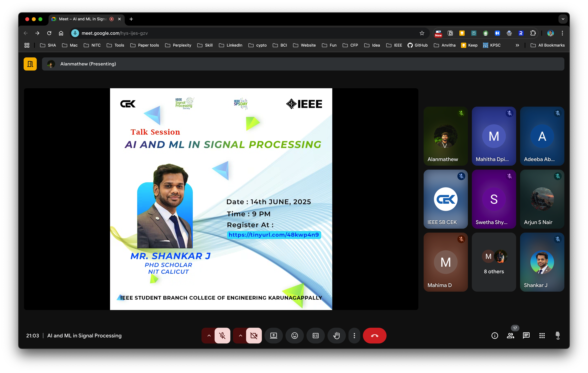The image size is (588, 373).
Task: Open the Chrome three-dot menu
Action: (562, 33)
